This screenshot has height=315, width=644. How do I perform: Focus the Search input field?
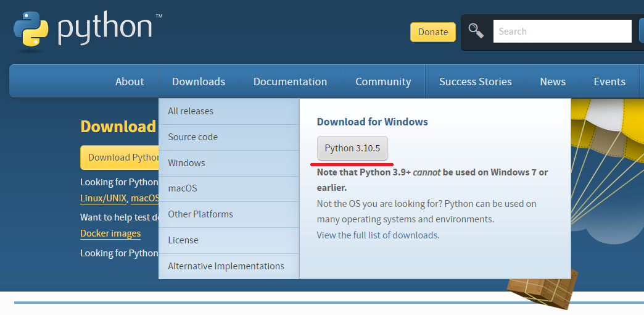click(563, 31)
